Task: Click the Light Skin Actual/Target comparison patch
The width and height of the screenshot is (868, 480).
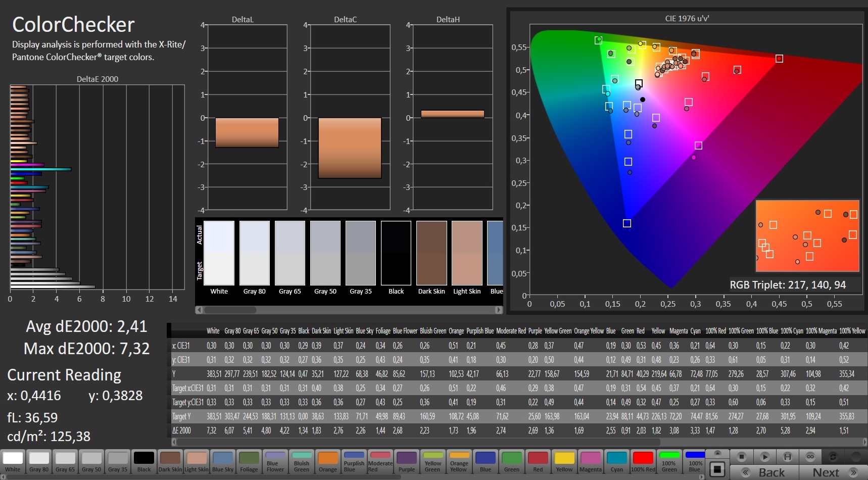Action: click(467, 253)
